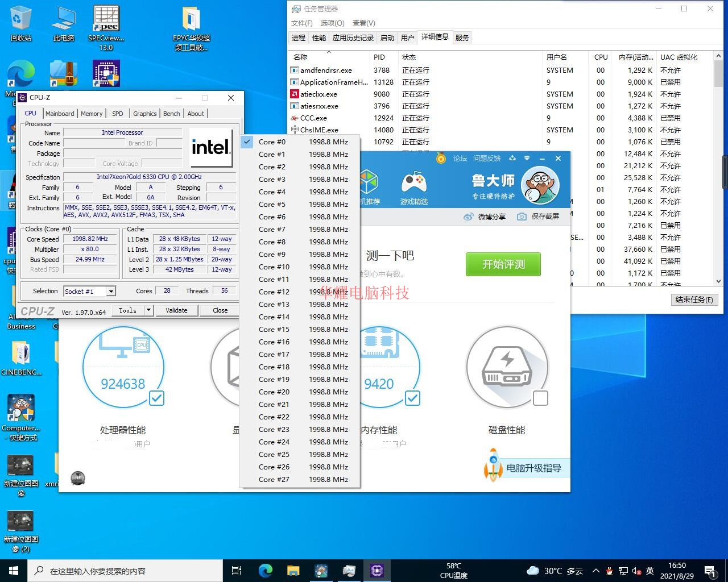
Task: Uncheck the 内存性能 benchmark checkbox
Action: 412,398
